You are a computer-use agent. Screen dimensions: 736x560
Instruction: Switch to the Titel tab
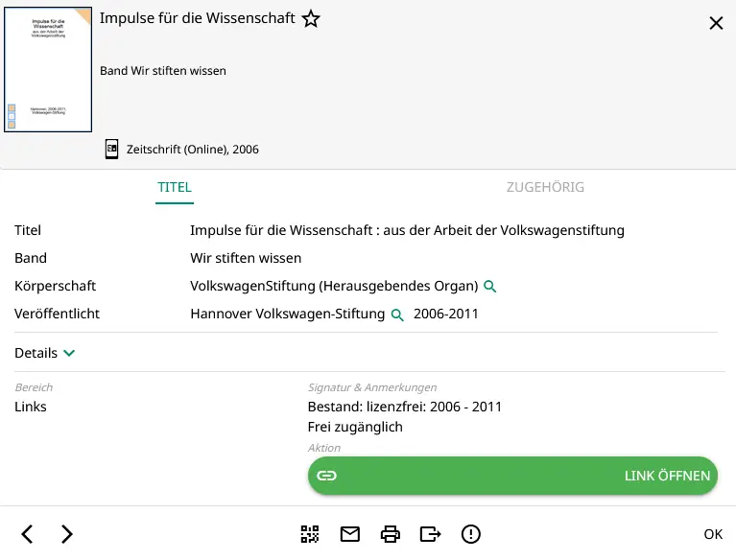pyautogui.click(x=175, y=187)
